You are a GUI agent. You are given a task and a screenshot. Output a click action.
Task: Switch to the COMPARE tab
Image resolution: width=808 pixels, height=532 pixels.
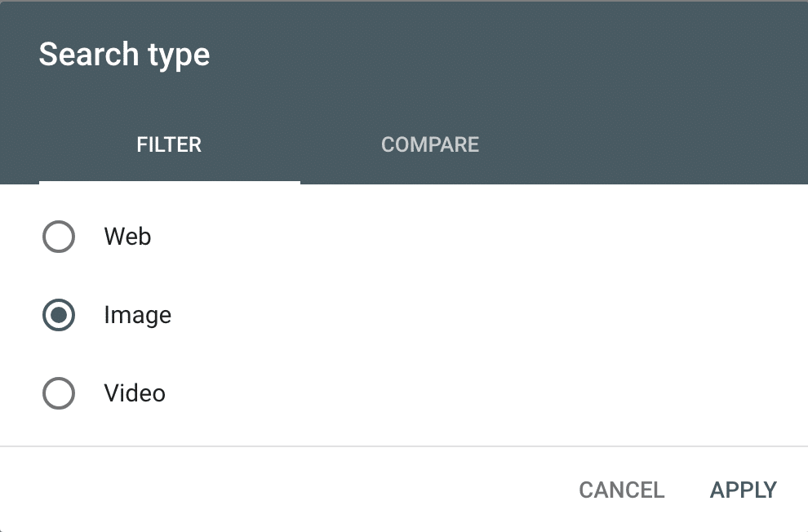[x=430, y=145]
